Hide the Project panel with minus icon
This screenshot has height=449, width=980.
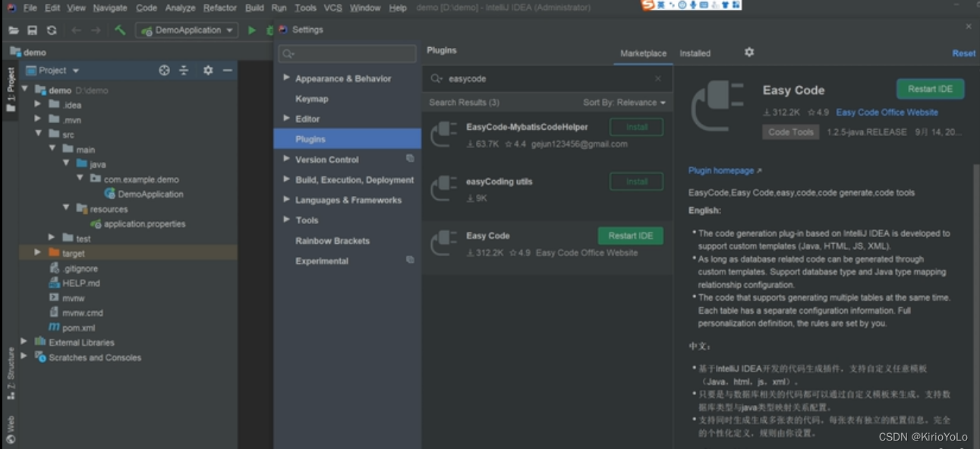227,70
